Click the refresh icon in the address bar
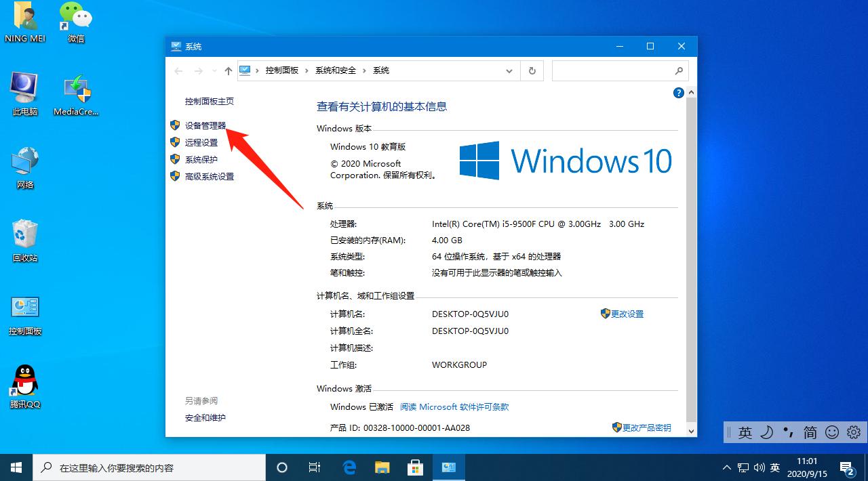The height and width of the screenshot is (481, 868). (x=532, y=70)
